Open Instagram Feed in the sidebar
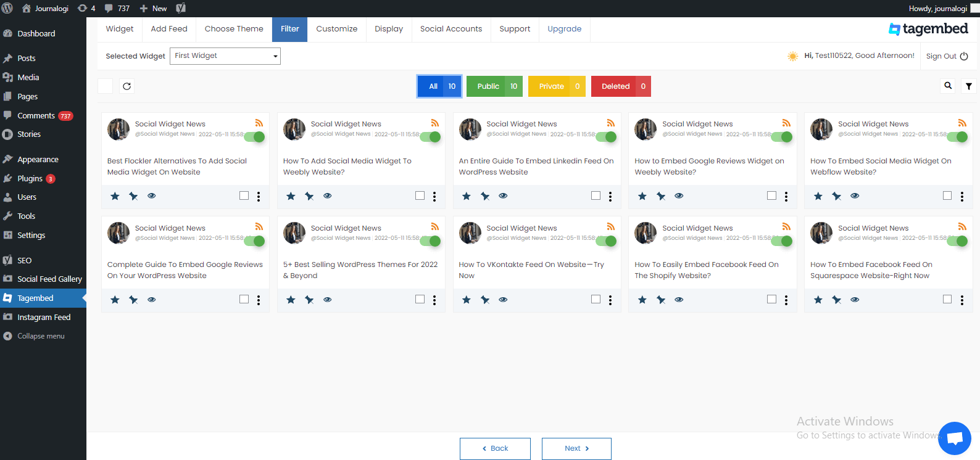Screen dimensions: 980x460 [x=43, y=317]
